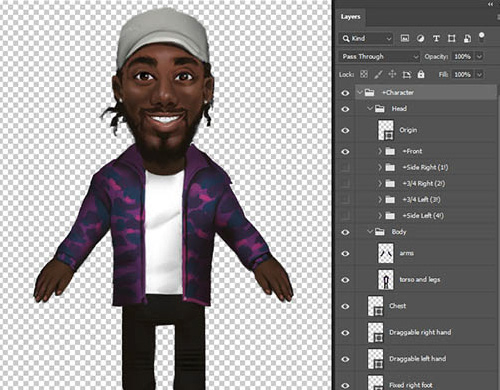The height and width of the screenshot is (390, 500).
Task: Filter layers by smart object icon
Action: click(467, 38)
